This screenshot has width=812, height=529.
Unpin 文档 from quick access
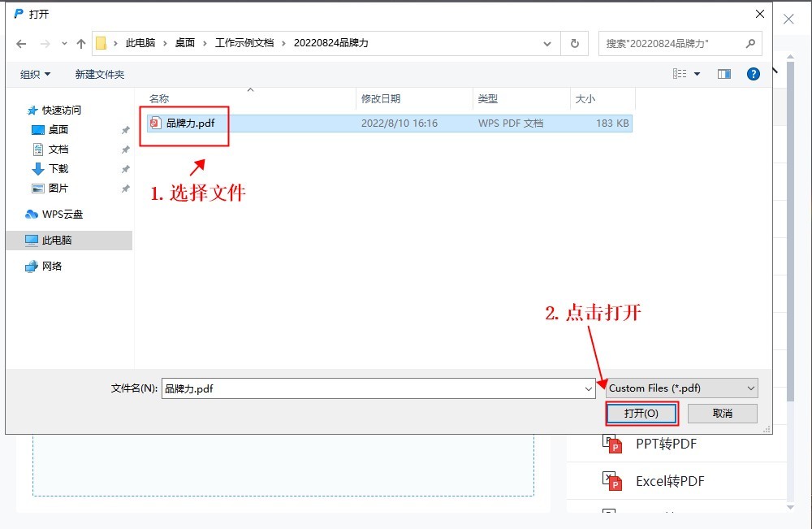tap(126, 149)
